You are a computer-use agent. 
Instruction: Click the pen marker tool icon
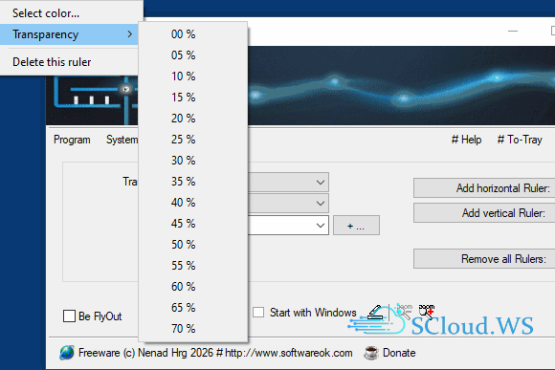click(x=375, y=312)
